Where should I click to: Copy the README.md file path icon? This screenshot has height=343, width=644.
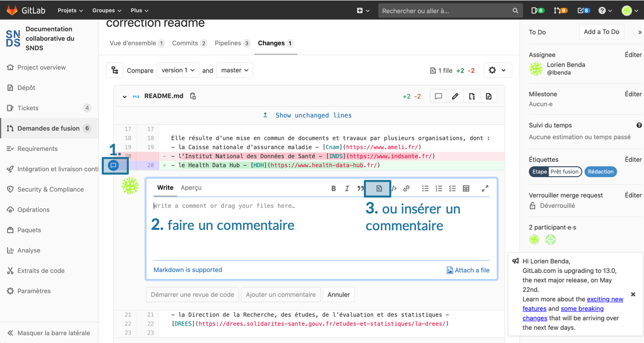(193, 96)
